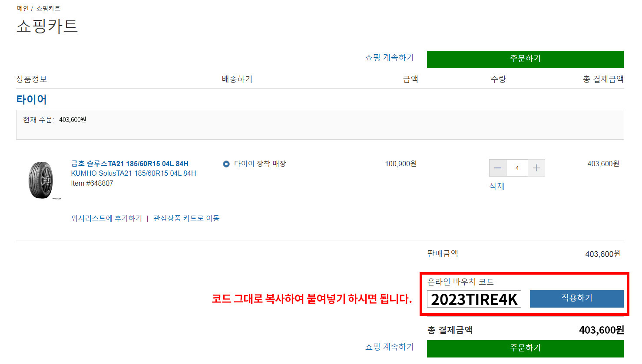
Task: Click the green 주문하기 button at top
Action: [x=525, y=59]
